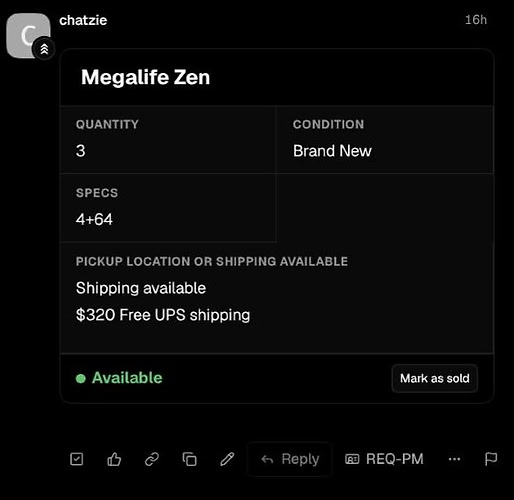Click the chevron badge on the avatar
The width and height of the screenshot is (514, 500).
coord(44,49)
